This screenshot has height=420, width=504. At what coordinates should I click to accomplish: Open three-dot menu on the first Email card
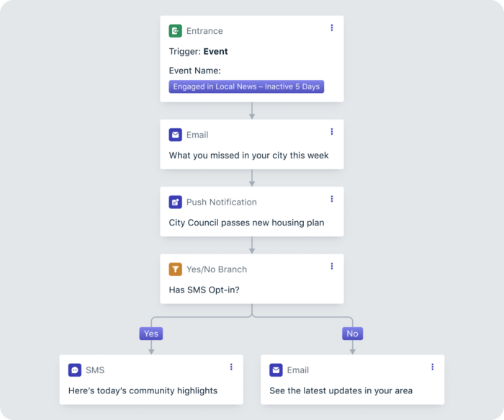(x=332, y=132)
